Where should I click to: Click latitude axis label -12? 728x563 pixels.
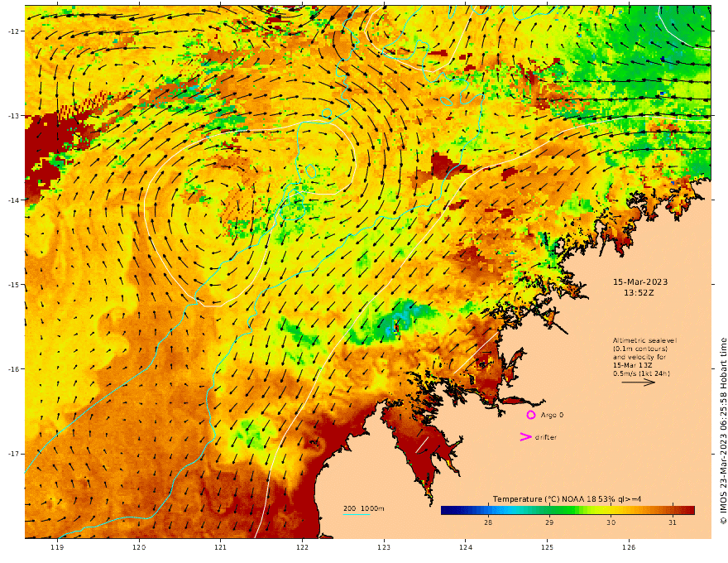tap(13, 31)
